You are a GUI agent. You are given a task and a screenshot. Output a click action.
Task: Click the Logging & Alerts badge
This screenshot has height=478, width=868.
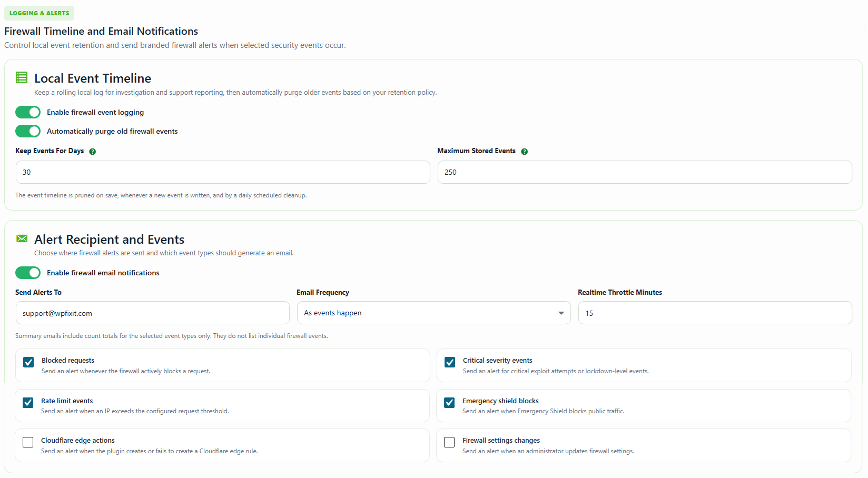pos(40,13)
